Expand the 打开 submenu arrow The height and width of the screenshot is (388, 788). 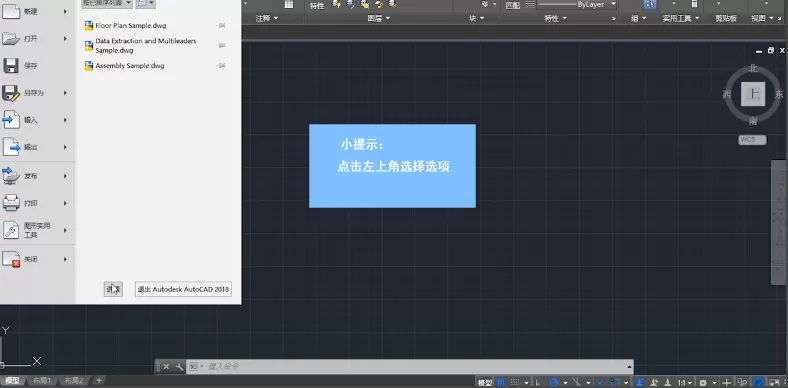[65, 38]
